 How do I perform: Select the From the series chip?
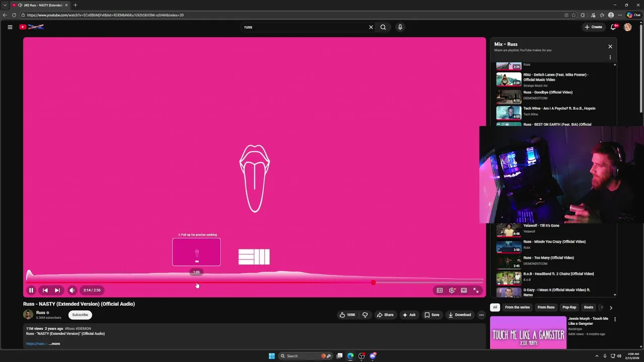(517, 307)
